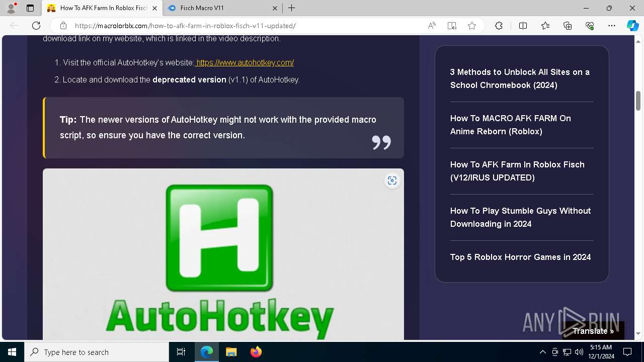The width and height of the screenshot is (644, 362).
Task: Click the Translate » button
Action: coord(593,331)
